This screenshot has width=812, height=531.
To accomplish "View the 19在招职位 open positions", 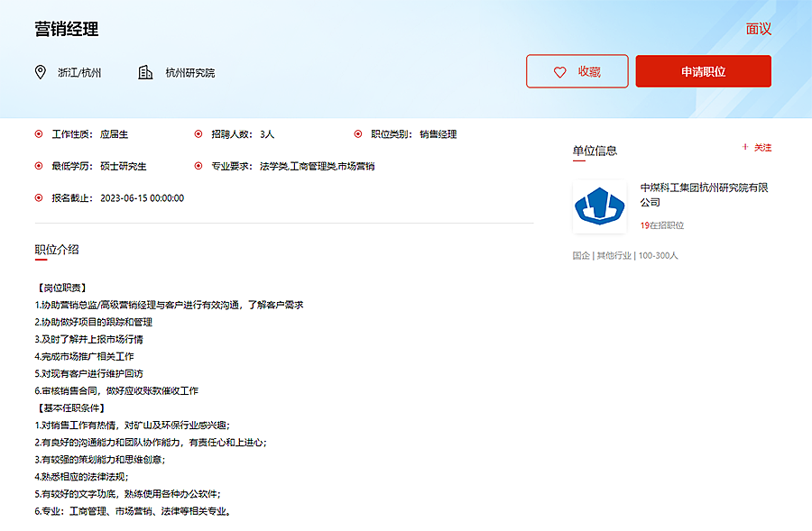I will click(x=662, y=225).
